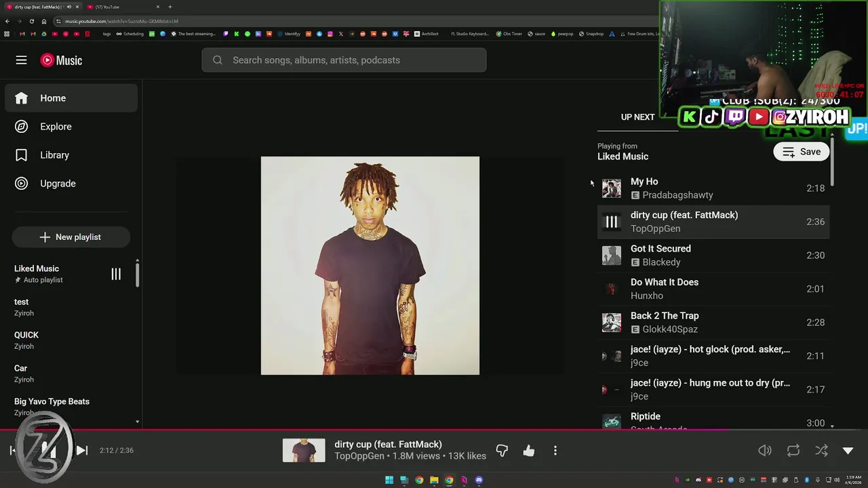Click the volume speaker icon
This screenshot has height=488, width=868.
click(765, 451)
